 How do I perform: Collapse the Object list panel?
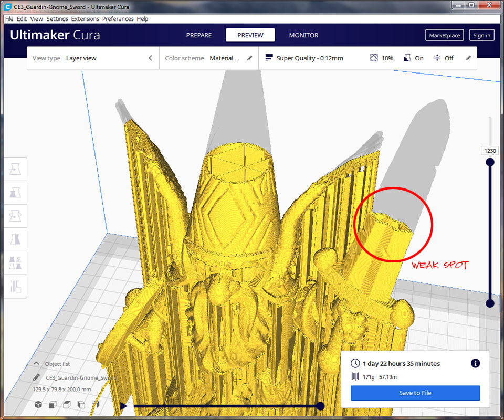[x=37, y=364]
